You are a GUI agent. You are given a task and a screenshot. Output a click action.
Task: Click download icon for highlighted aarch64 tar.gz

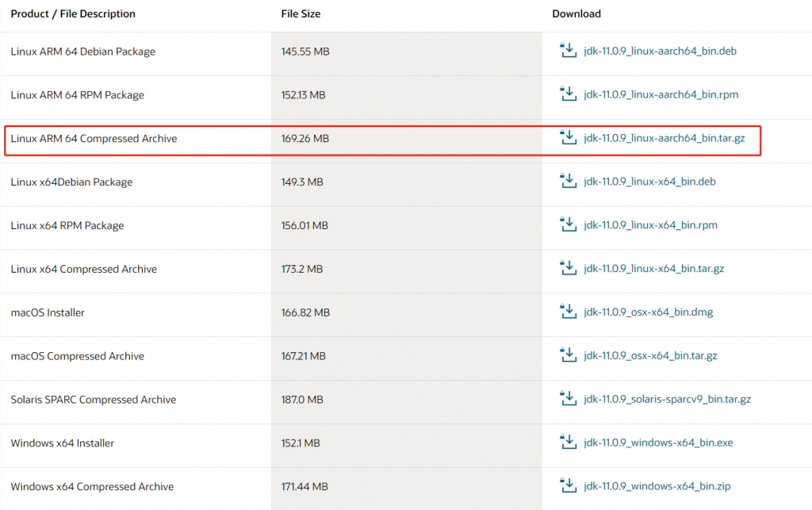coord(568,139)
